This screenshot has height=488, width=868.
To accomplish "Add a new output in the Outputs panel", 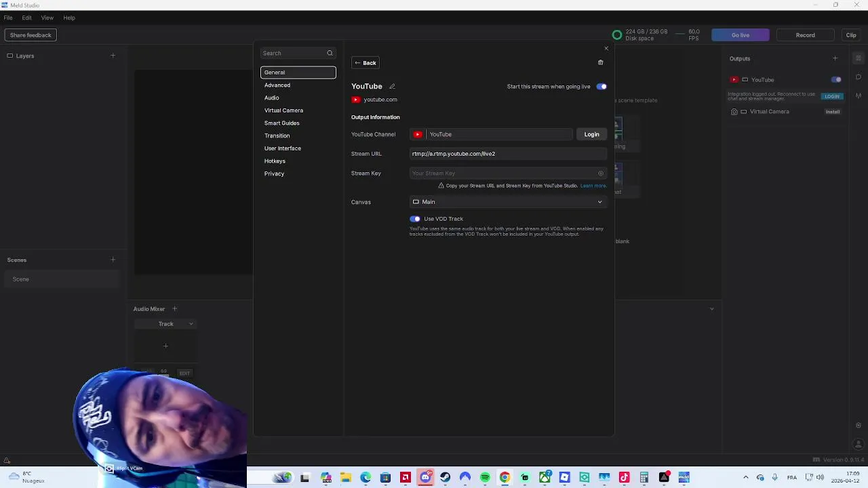I will [x=835, y=58].
